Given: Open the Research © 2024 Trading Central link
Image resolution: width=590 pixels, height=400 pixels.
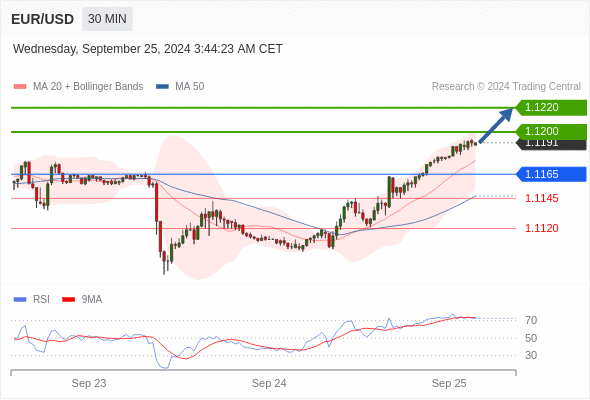Looking at the screenshot, I should click(506, 87).
